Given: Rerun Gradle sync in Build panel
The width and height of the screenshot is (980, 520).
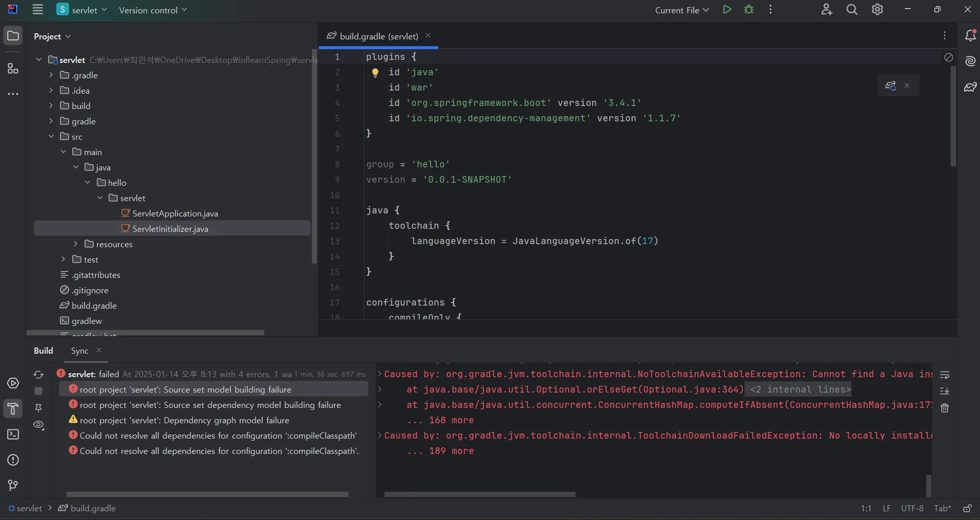Looking at the screenshot, I should [38, 375].
